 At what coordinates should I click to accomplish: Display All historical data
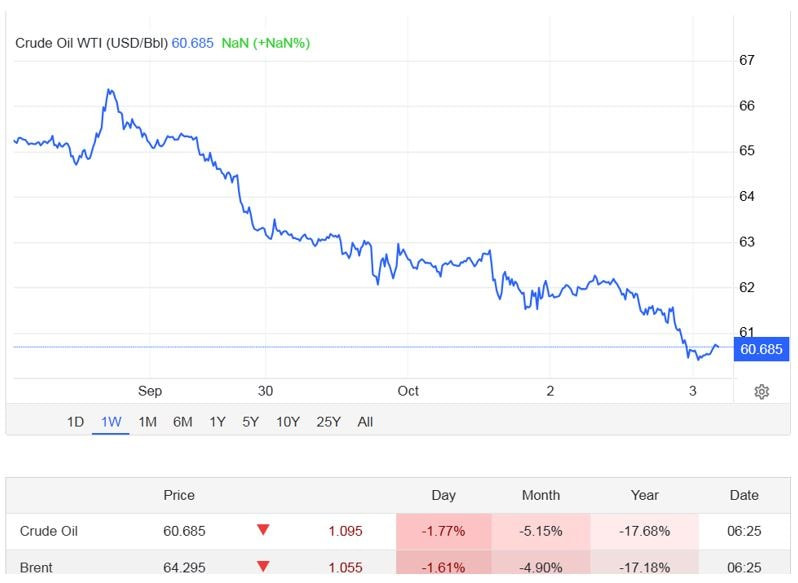coord(365,422)
